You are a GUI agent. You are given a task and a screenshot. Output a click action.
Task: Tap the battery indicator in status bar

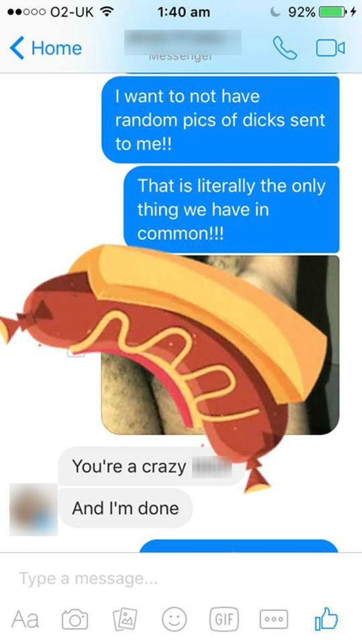tap(332, 12)
